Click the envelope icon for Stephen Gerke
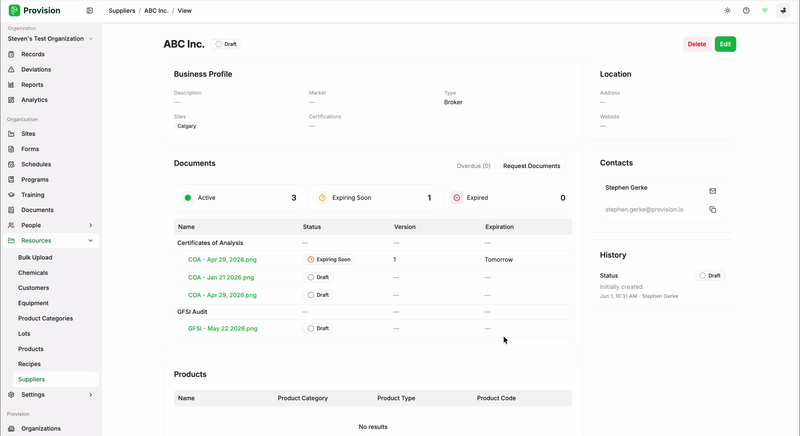 tap(713, 191)
